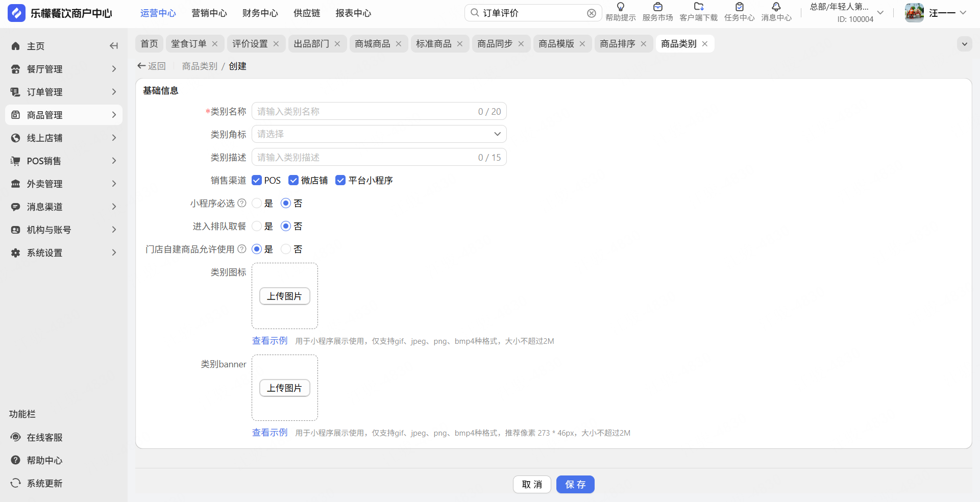Click 查看示例 link under 类别图标

point(269,341)
